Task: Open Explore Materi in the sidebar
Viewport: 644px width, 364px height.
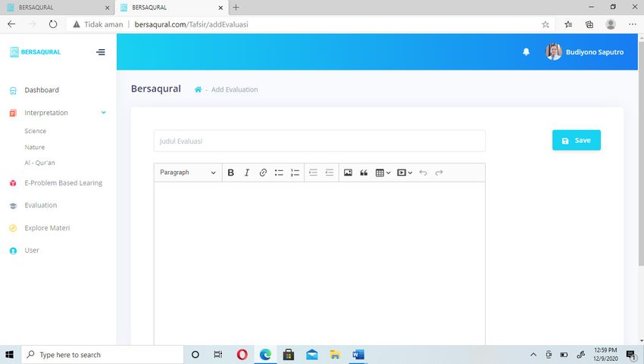Action: [47, 229]
